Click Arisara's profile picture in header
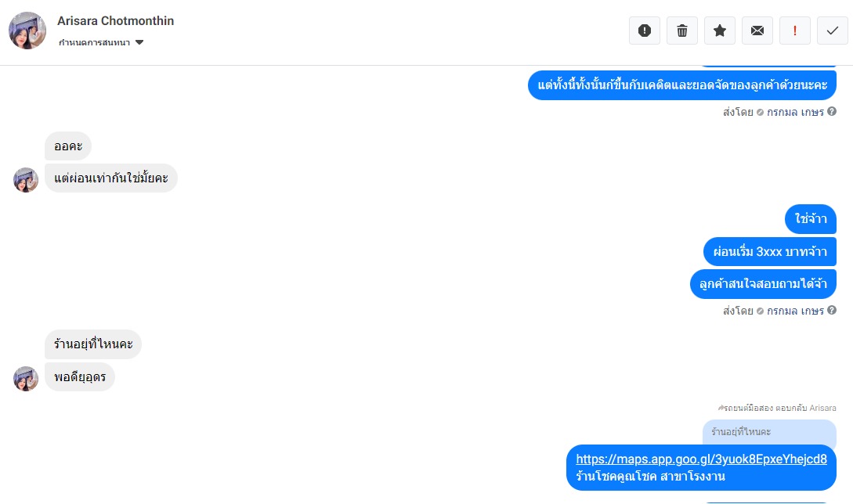The image size is (853, 504). click(x=27, y=31)
